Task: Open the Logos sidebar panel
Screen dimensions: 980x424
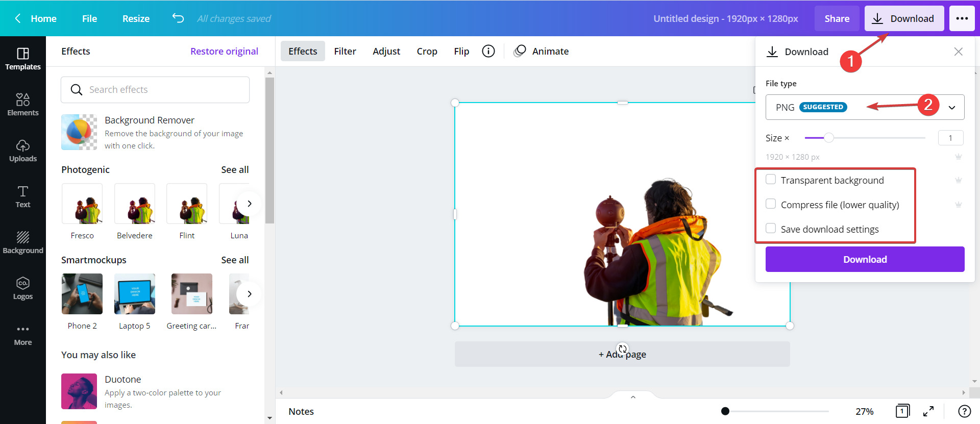Action: pos(23,288)
